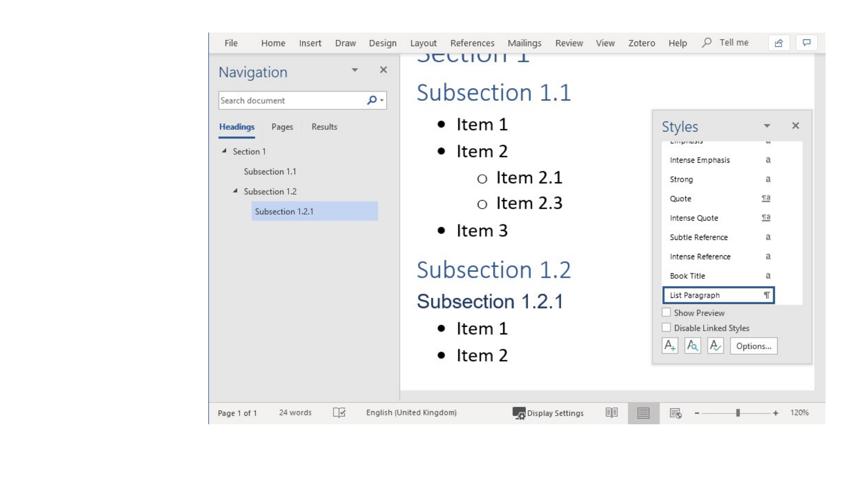Apply the Intense Quote style

point(718,218)
